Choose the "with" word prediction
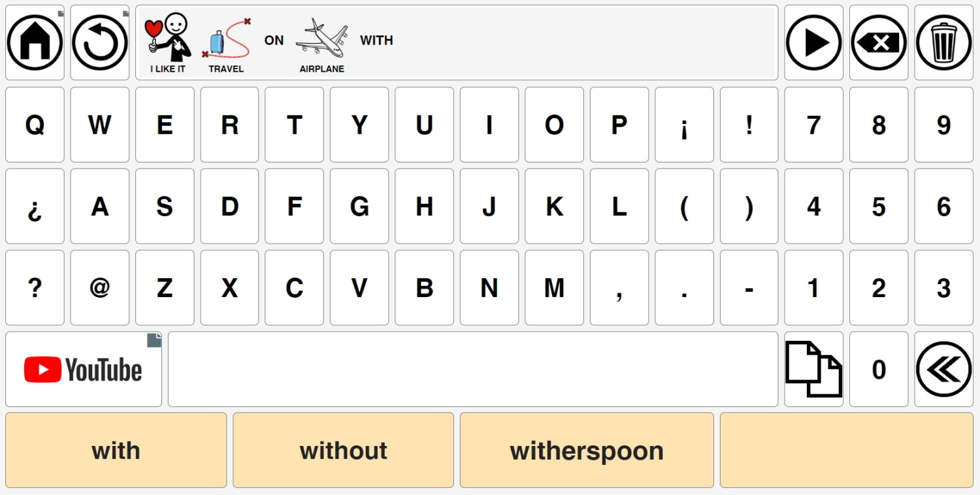The height and width of the screenshot is (495, 980). point(116,451)
